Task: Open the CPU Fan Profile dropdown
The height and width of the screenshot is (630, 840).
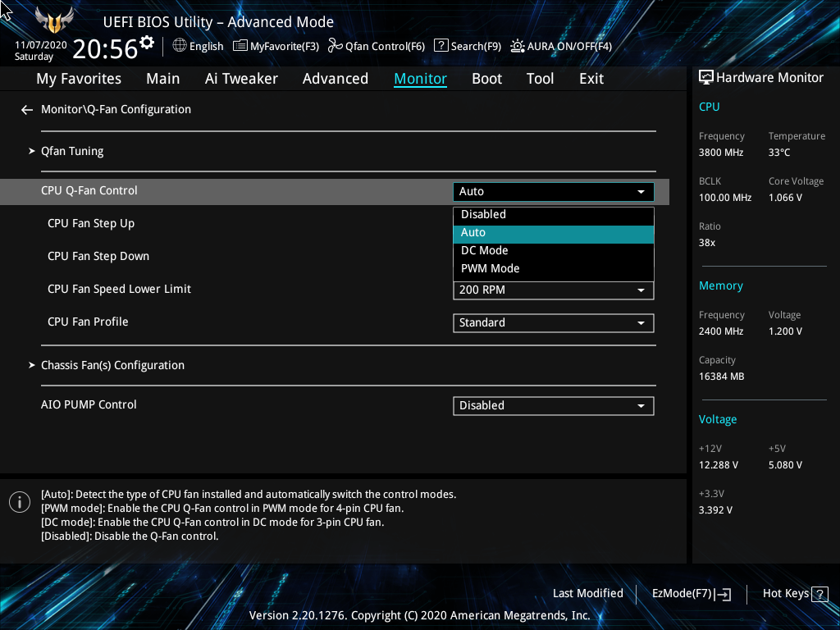Action: click(x=554, y=323)
